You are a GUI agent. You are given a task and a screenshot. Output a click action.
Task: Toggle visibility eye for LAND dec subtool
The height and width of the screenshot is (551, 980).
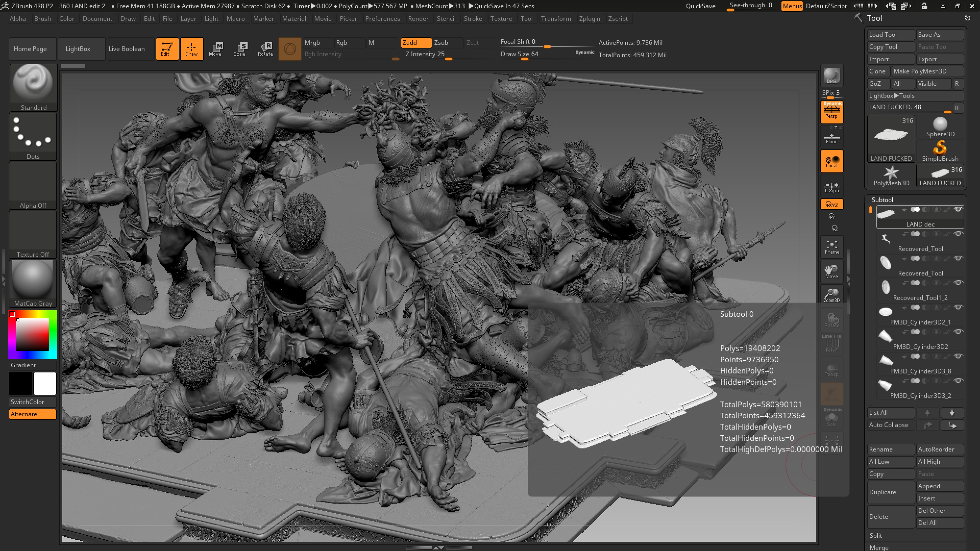(958, 209)
